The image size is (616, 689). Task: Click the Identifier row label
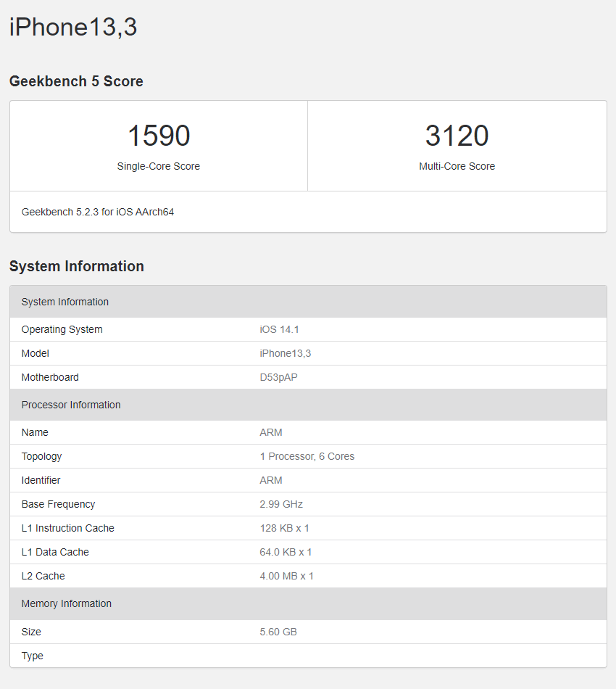pos(41,480)
